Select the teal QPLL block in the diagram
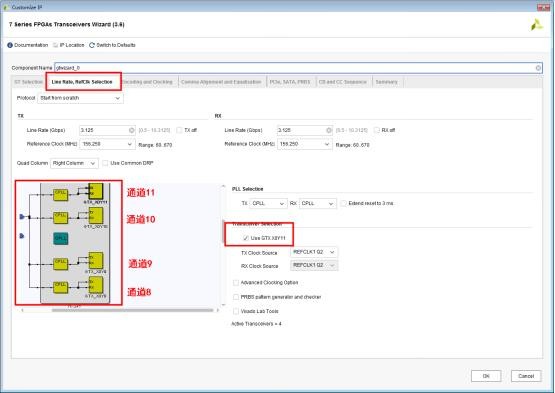The image size is (555, 393). [x=61, y=239]
